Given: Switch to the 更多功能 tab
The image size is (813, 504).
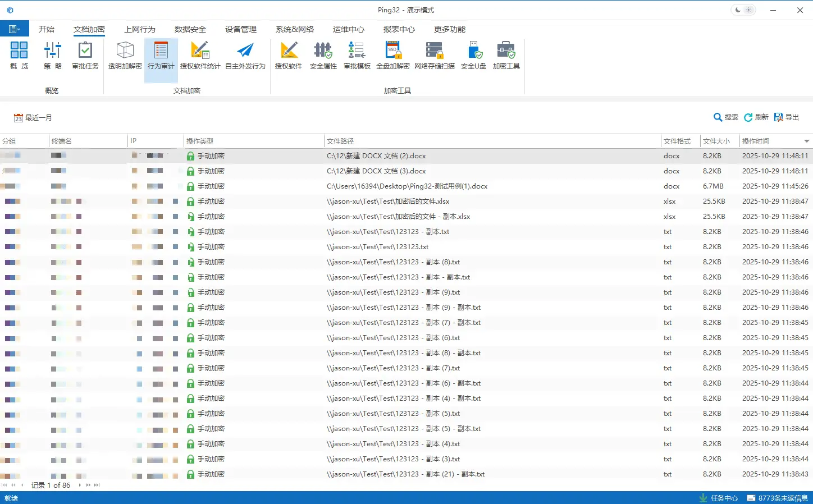Looking at the screenshot, I should 450,29.
